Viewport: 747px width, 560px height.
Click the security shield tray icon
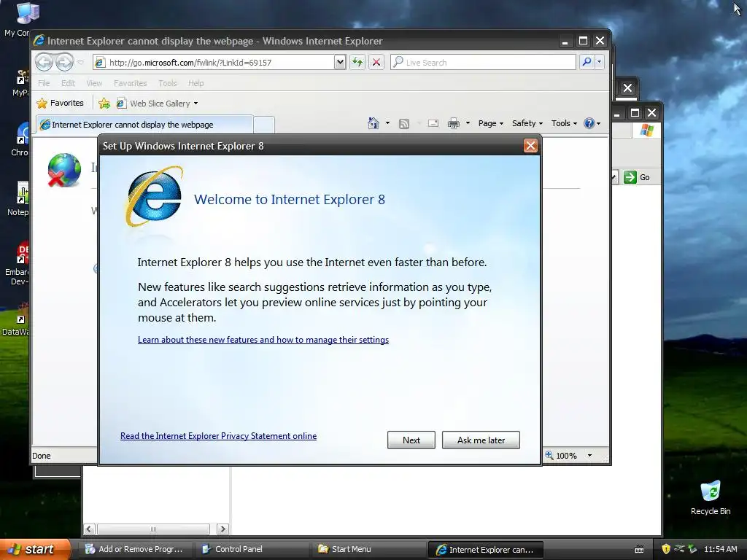(666, 549)
